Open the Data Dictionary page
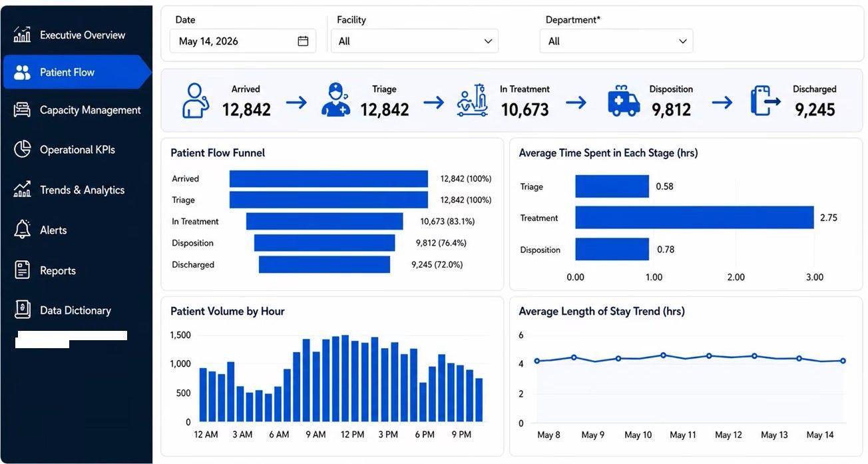868x464 pixels. [77, 310]
